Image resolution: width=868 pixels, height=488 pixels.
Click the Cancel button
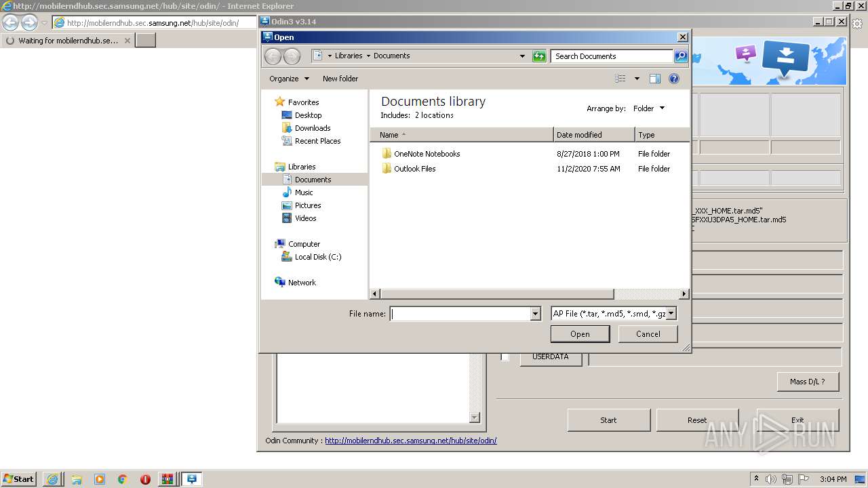(648, 334)
